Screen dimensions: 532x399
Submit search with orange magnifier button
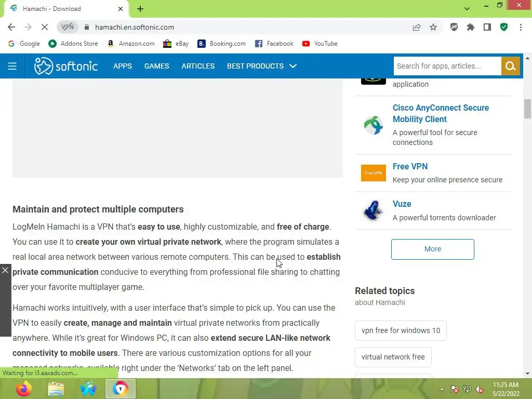click(x=510, y=66)
